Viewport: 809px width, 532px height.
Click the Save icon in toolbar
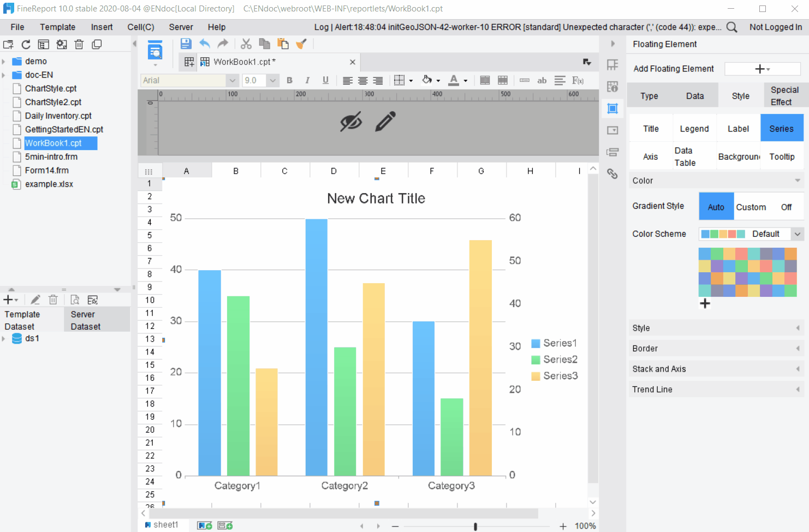click(186, 44)
